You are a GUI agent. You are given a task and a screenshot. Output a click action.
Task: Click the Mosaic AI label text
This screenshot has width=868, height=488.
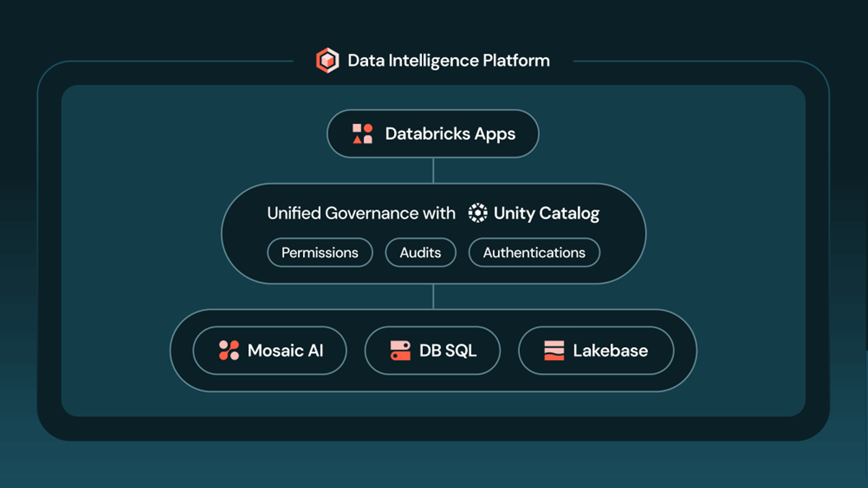point(286,351)
